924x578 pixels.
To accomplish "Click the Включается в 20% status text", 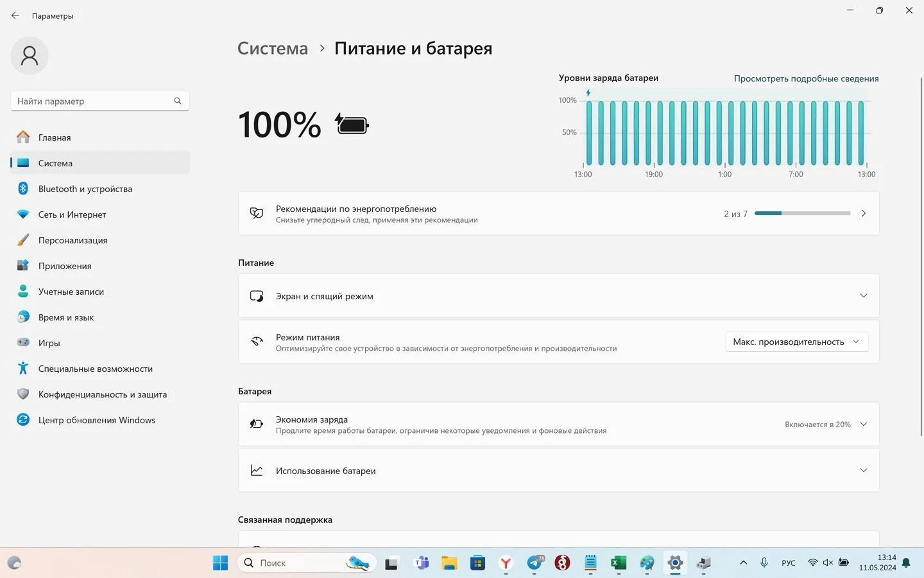I will tap(817, 425).
